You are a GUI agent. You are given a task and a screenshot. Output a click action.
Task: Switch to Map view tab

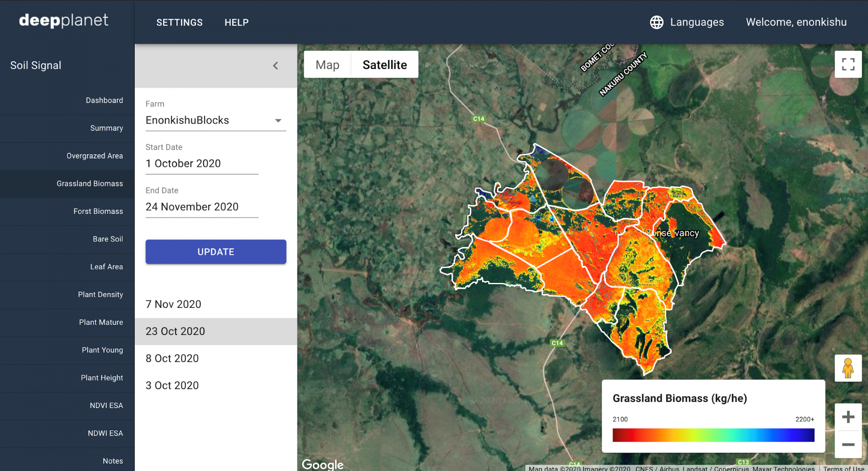pyautogui.click(x=327, y=65)
